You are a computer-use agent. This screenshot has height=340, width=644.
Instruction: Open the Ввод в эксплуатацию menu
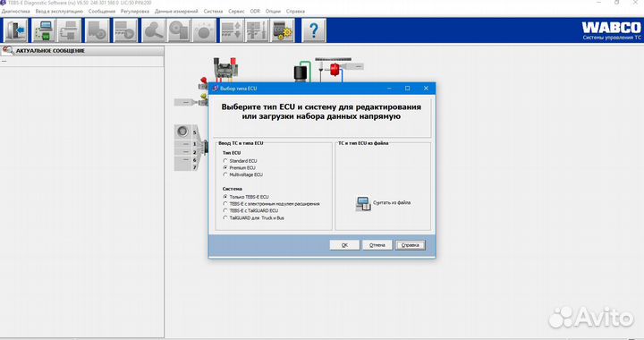(x=59, y=12)
